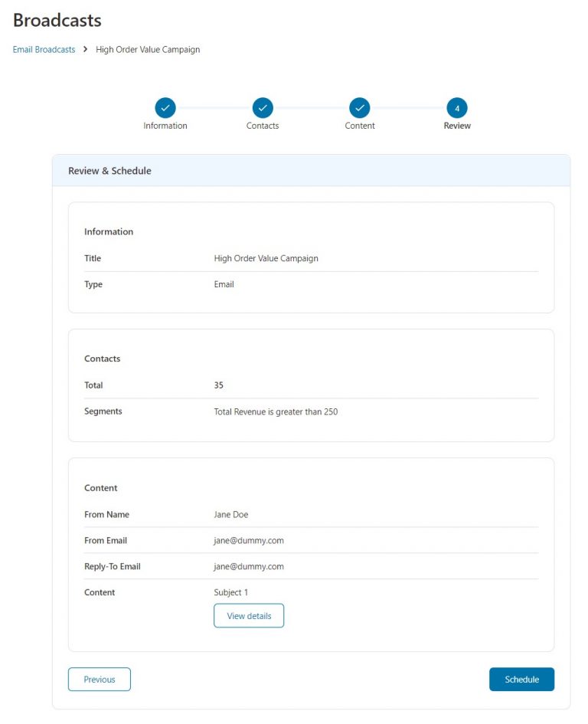Click the Contacts step checkmark circle
The width and height of the screenshot is (588, 724).
tap(263, 108)
